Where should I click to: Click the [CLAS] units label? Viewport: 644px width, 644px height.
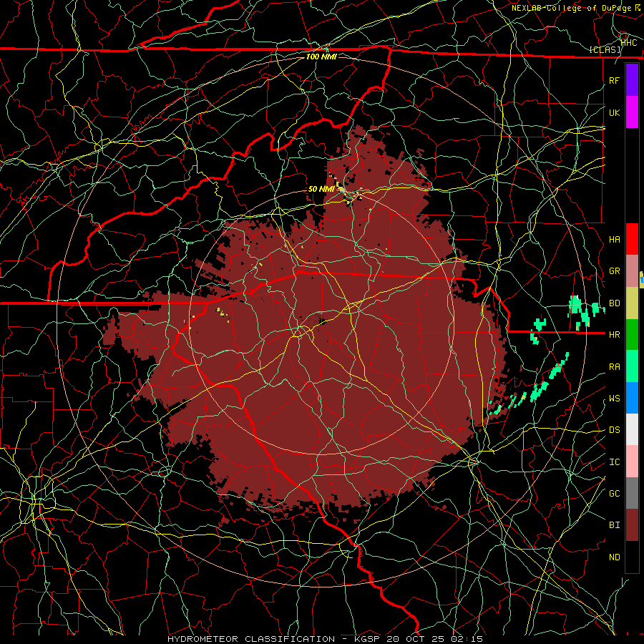click(x=605, y=49)
